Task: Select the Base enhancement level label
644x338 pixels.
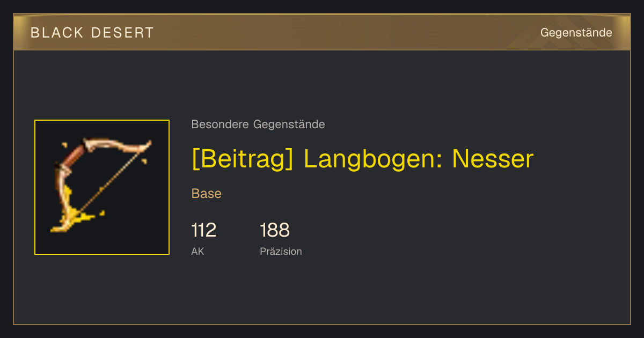Action: tap(207, 194)
